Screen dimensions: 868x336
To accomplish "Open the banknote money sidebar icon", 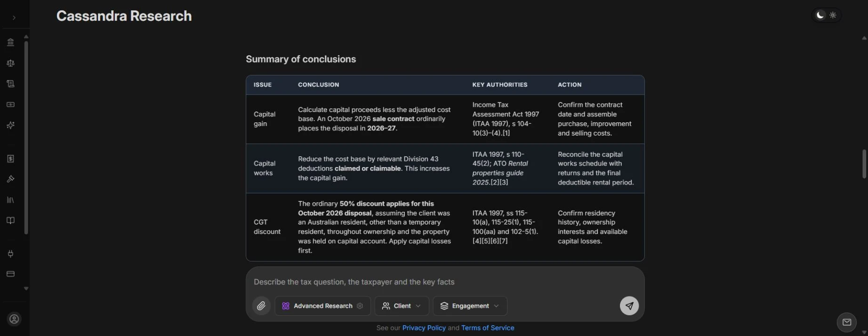I will (x=10, y=104).
